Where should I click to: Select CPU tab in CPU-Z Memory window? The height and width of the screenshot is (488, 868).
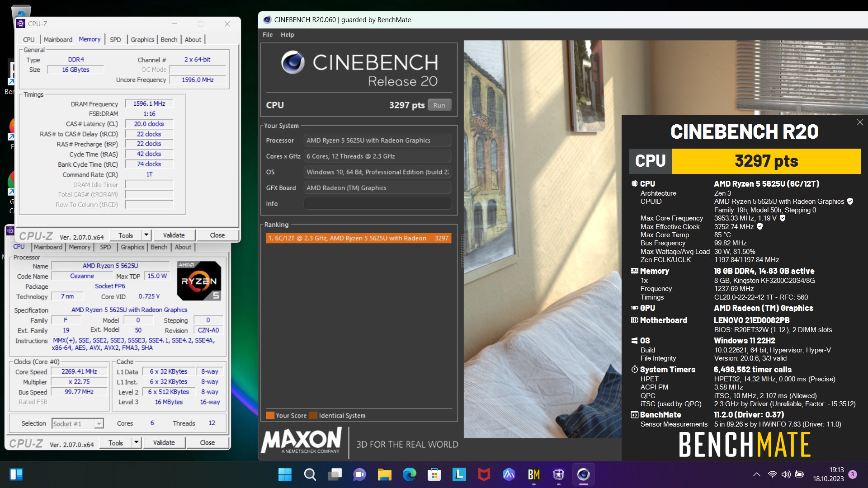click(29, 40)
